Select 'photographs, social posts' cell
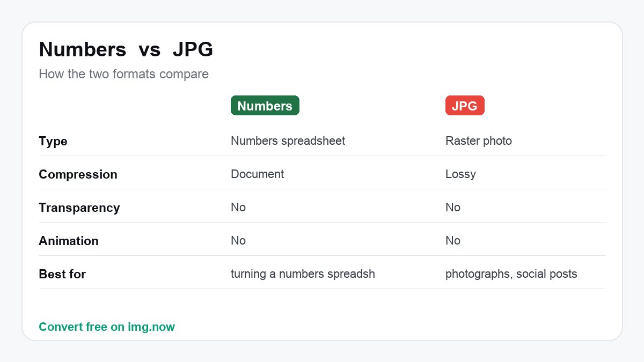Screen dimensions: 644x362 (x=511, y=274)
